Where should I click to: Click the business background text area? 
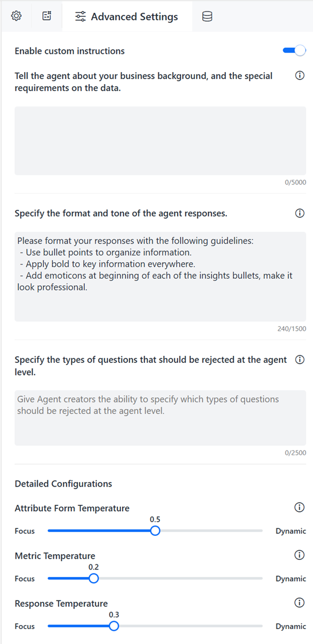coord(161,141)
